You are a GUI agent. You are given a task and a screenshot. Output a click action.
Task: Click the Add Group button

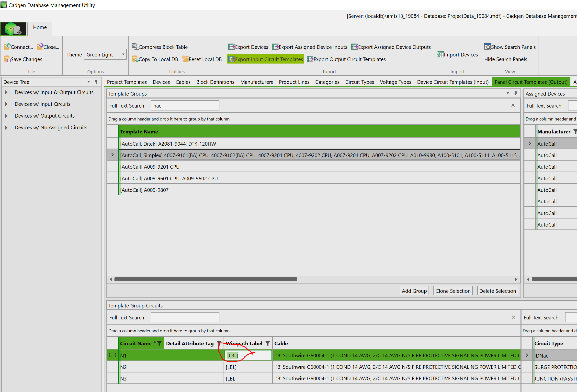tap(414, 291)
